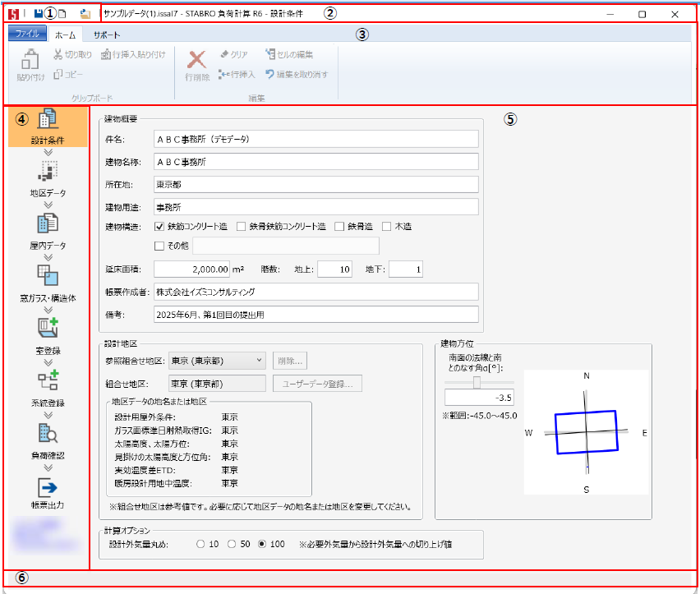
Task: Switch to the サポート tab
Action: [106, 35]
